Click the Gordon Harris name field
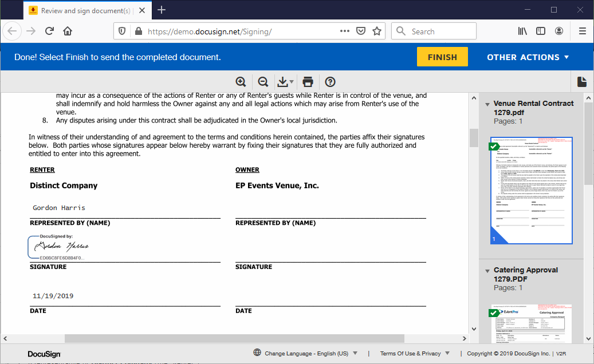Screen dimensions: 594x364 (x=59, y=208)
